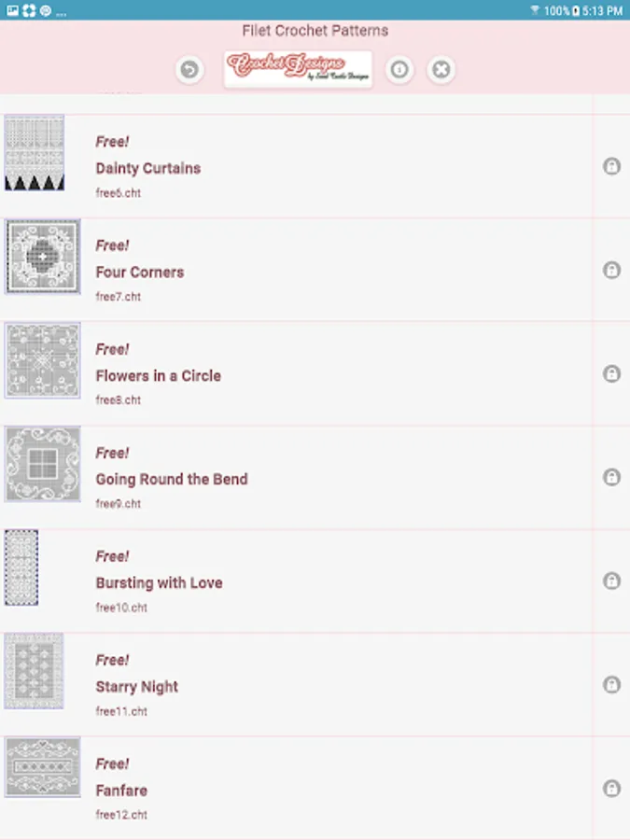Tap the lock icon for Fanfare
Viewport: 630px width, 840px height.
click(x=611, y=789)
